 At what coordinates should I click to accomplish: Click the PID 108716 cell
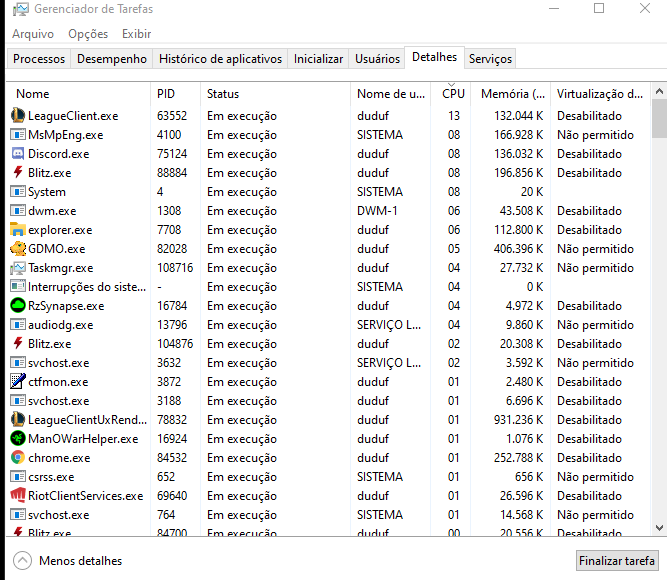click(x=175, y=268)
